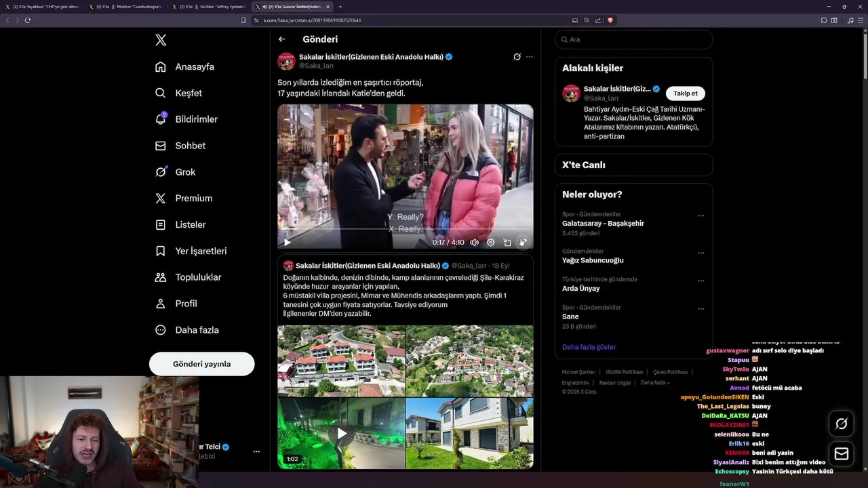Open the Premium page
Viewport: 868px width, 488px height.
[x=184, y=199]
